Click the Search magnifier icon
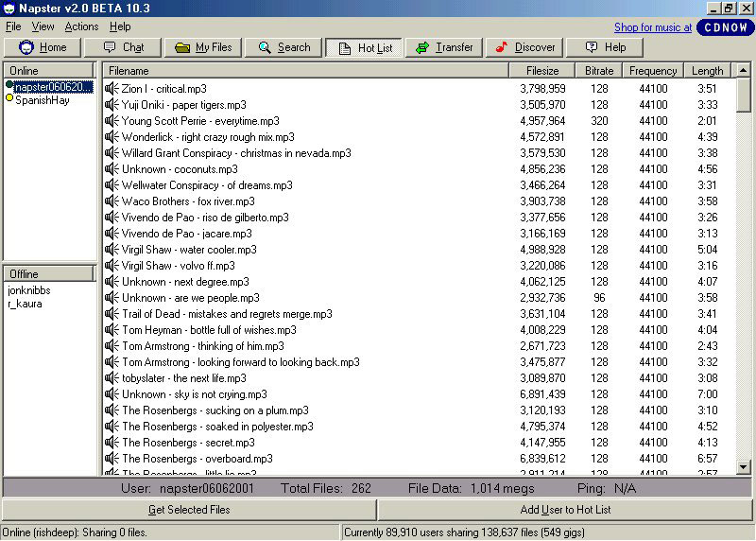Viewport: 756px width, 541px height. click(x=265, y=47)
